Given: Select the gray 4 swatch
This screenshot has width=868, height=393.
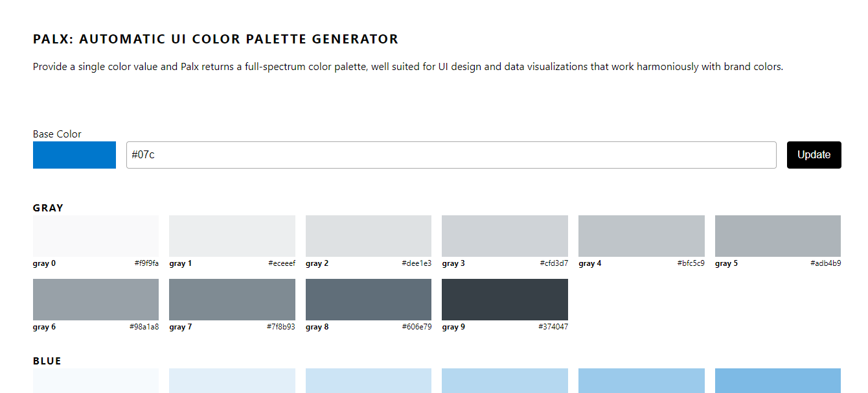Looking at the screenshot, I should [x=641, y=235].
